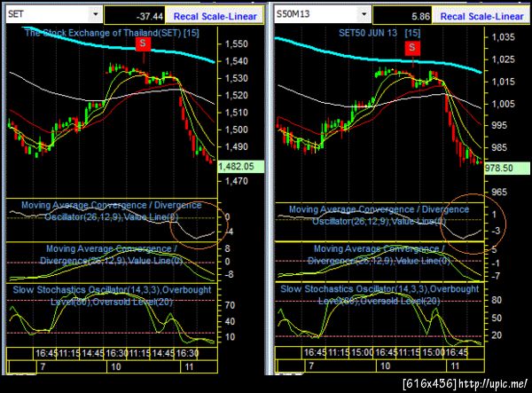Open the SET symbol dropdown arrow

96,14
